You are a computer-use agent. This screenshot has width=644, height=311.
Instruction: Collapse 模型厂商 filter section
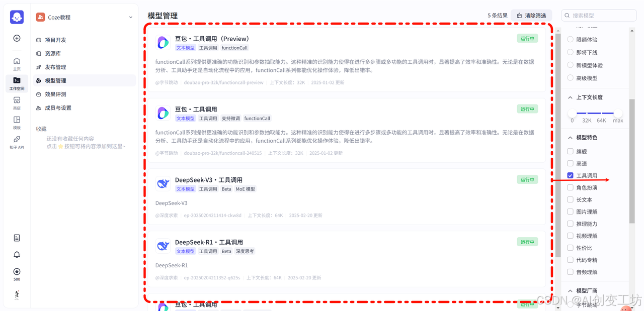coord(570,291)
